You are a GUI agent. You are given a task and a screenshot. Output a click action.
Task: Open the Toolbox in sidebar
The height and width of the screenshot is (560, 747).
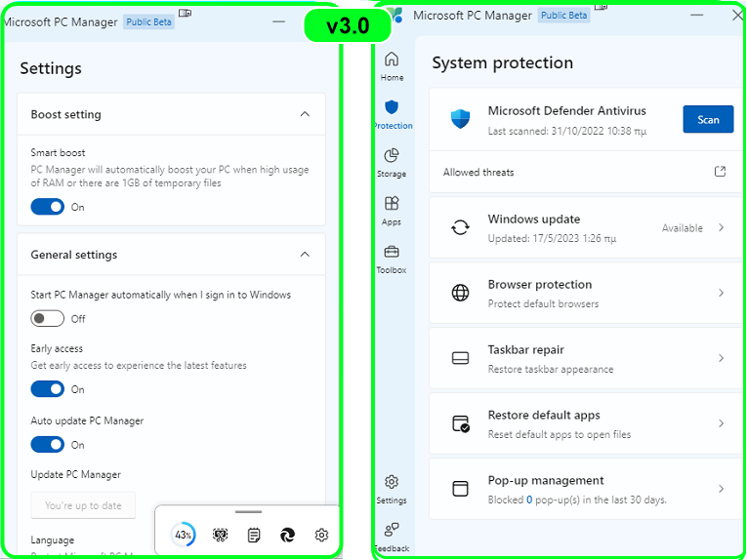tap(392, 259)
